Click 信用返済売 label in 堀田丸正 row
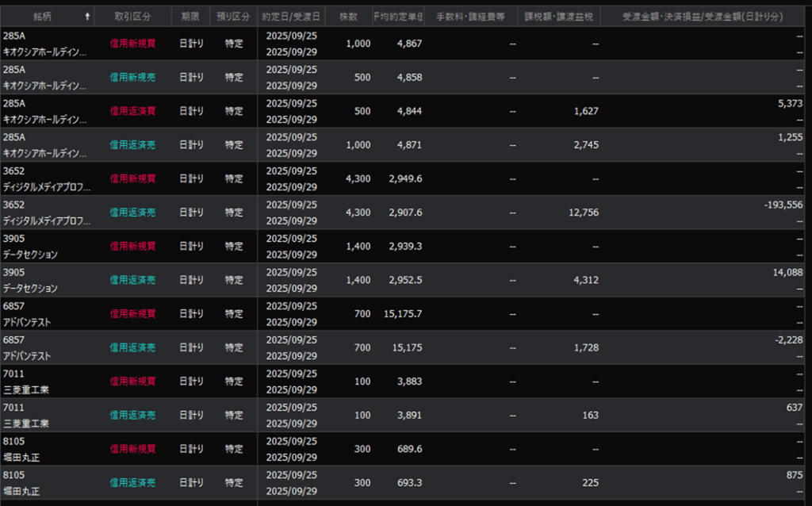 [x=132, y=483]
